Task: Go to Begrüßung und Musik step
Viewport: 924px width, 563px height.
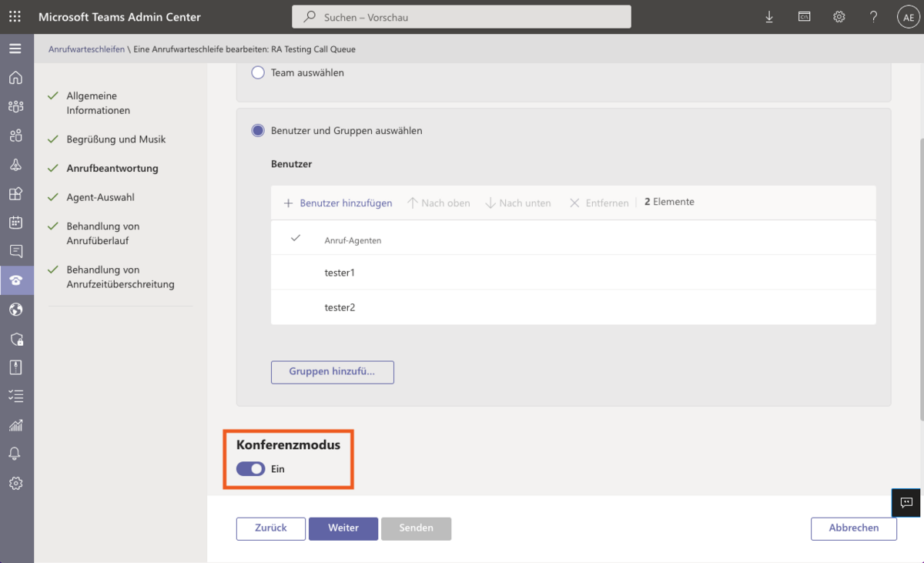Action: [115, 139]
